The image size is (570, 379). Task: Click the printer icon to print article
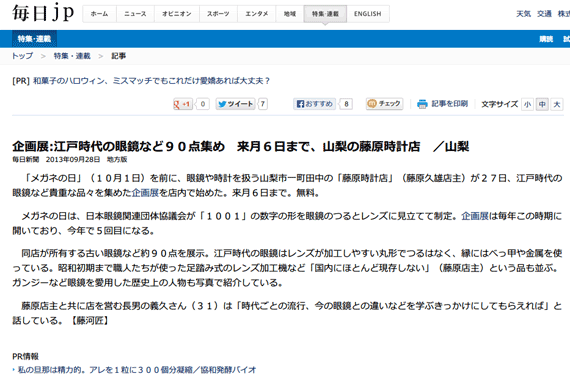click(422, 104)
